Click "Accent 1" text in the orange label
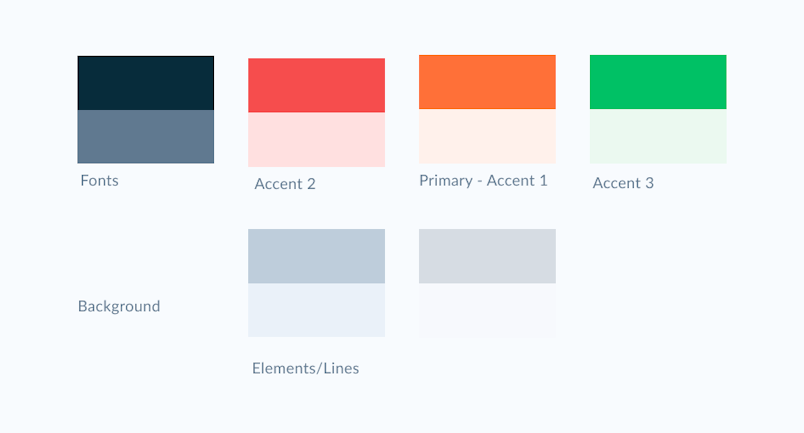 (x=517, y=181)
